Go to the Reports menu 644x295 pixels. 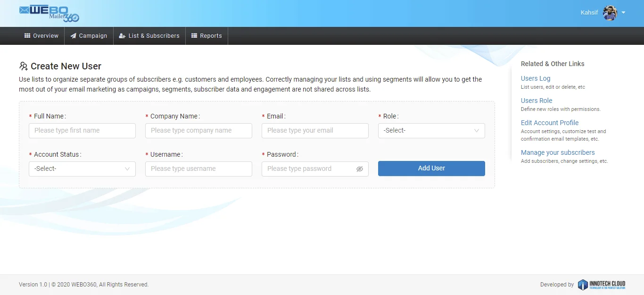coord(210,36)
